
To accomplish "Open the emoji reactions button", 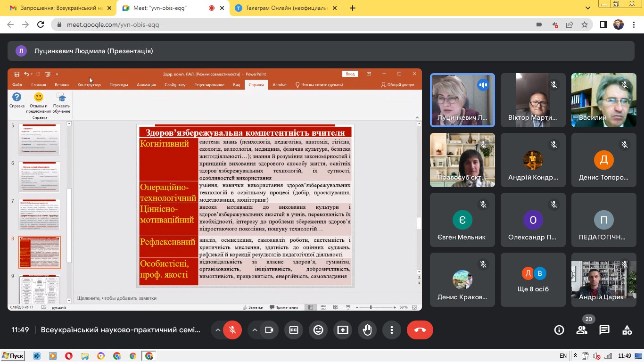I will coord(318,330).
